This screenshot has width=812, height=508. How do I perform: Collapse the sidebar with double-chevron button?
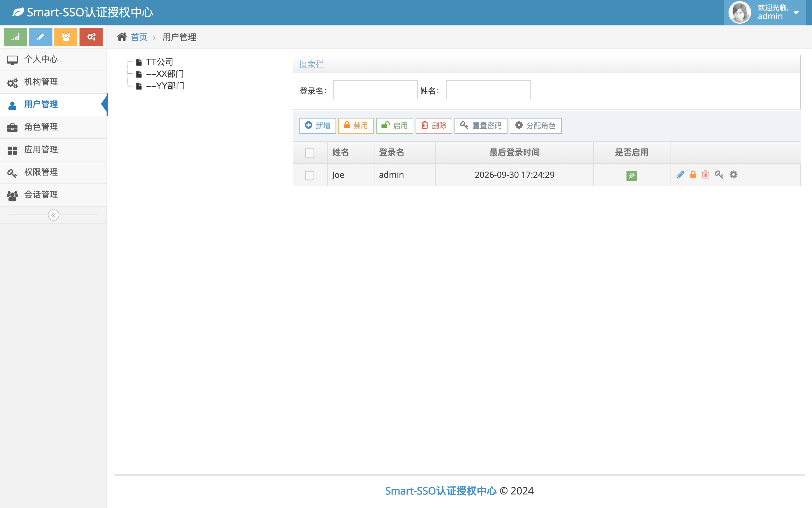[x=53, y=215]
